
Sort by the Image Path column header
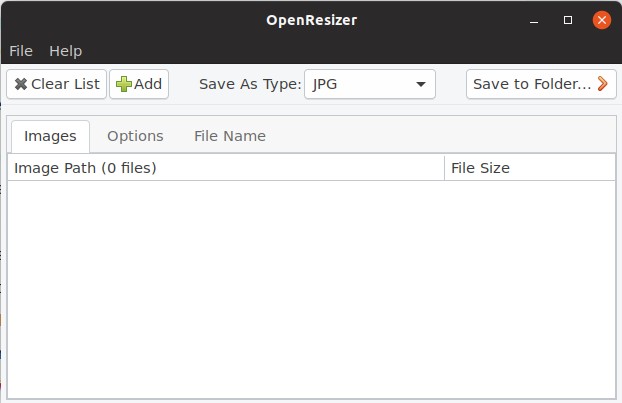pyautogui.click(x=226, y=168)
